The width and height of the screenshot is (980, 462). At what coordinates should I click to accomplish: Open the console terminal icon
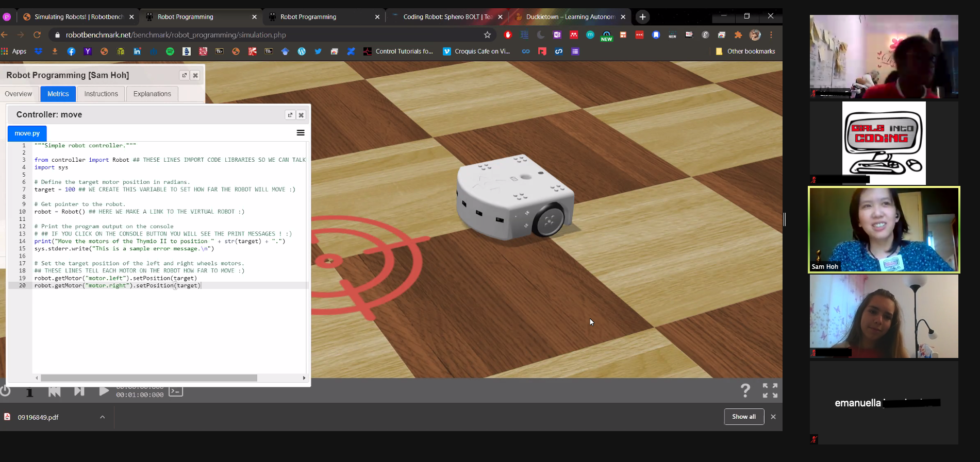point(176,391)
